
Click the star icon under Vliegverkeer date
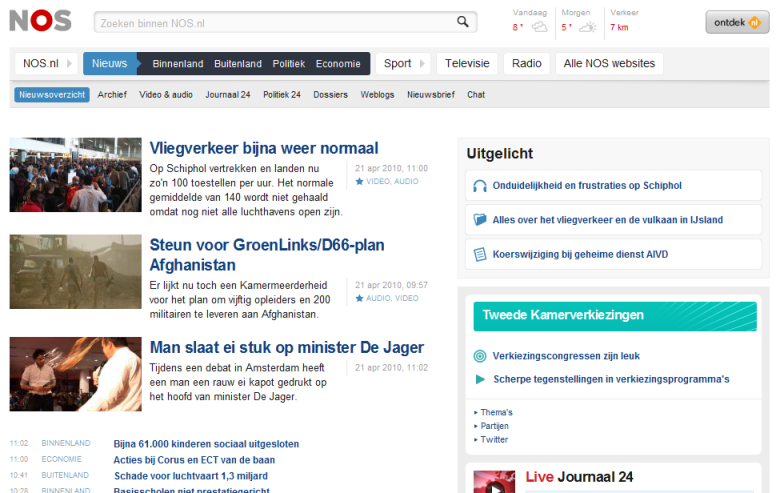tap(360, 182)
